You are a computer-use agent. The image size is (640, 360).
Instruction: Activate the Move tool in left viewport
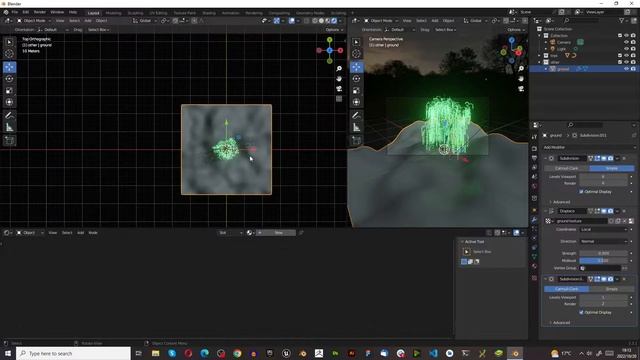pyautogui.click(x=9, y=67)
